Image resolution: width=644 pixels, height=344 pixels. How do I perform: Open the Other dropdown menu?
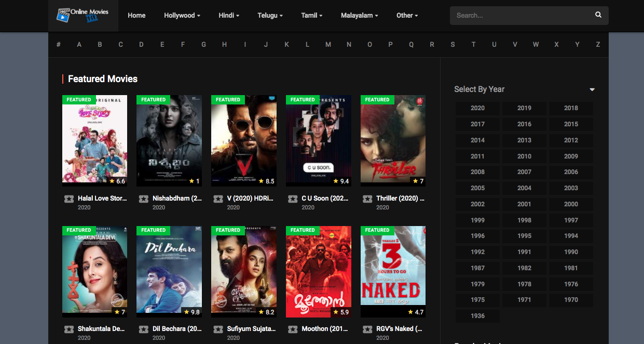[x=407, y=16]
